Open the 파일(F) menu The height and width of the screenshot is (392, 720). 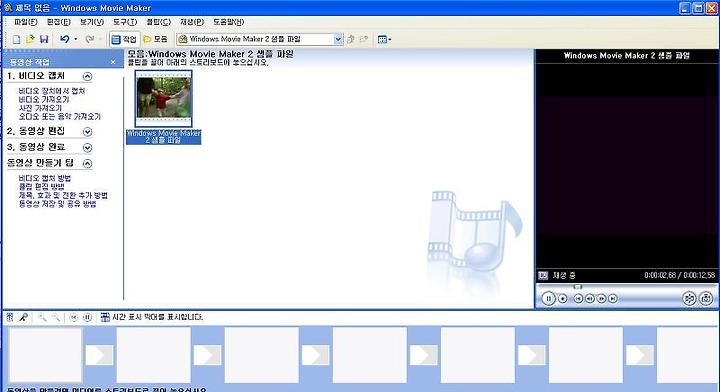tap(26, 22)
